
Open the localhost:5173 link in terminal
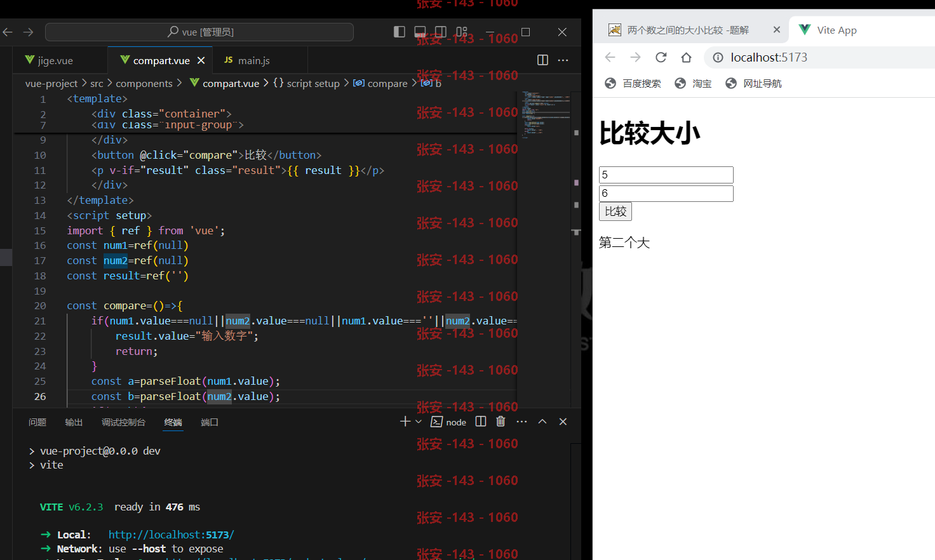[172, 535]
